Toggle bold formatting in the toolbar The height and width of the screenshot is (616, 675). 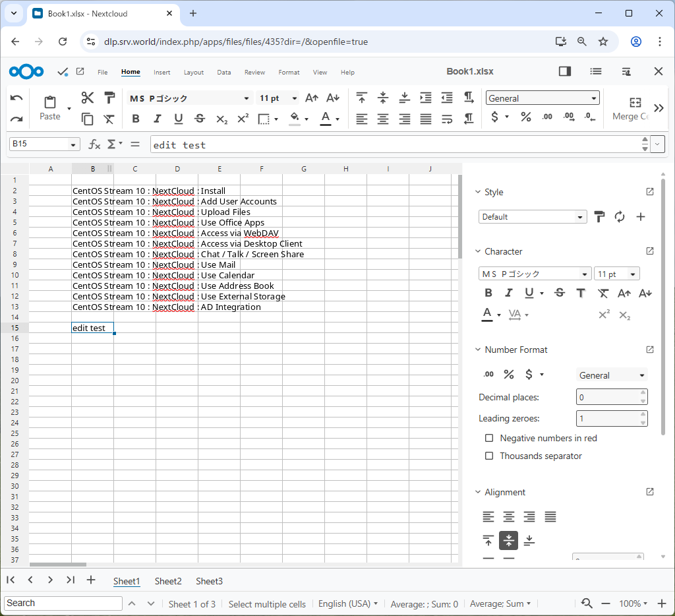click(x=136, y=119)
